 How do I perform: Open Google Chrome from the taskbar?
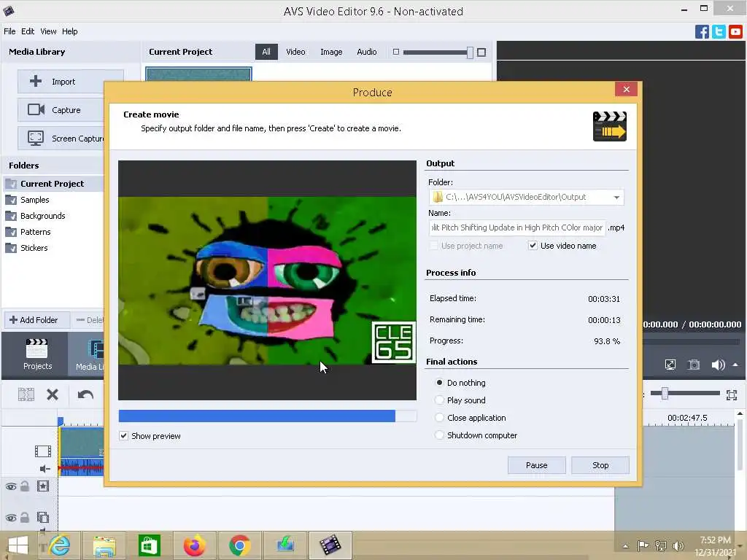tap(239, 545)
